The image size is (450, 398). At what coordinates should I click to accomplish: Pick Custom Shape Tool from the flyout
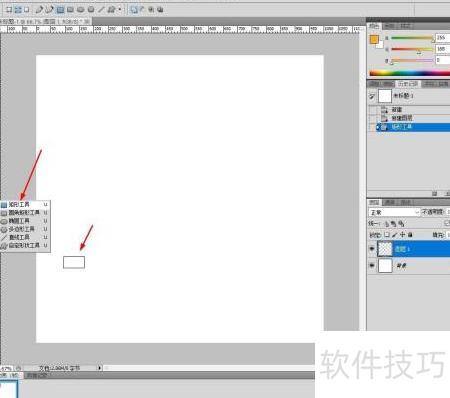pos(25,245)
